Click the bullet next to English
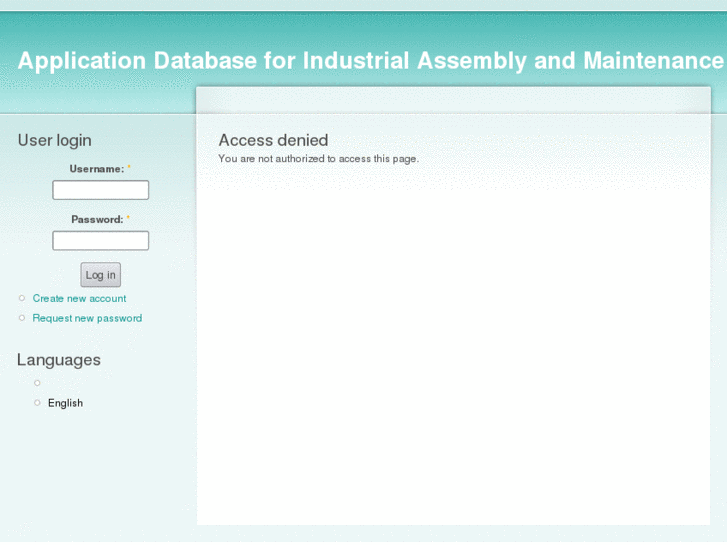This screenshot has height=545, width=727. click(38, 403)
